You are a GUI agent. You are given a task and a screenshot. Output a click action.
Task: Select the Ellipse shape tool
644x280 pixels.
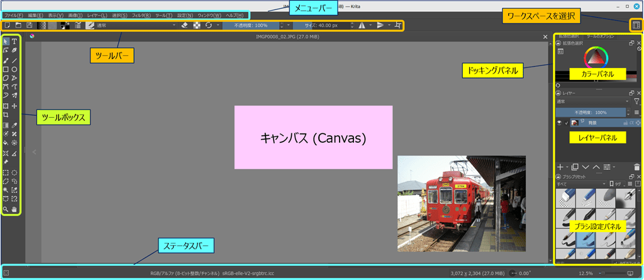[14, 69]
